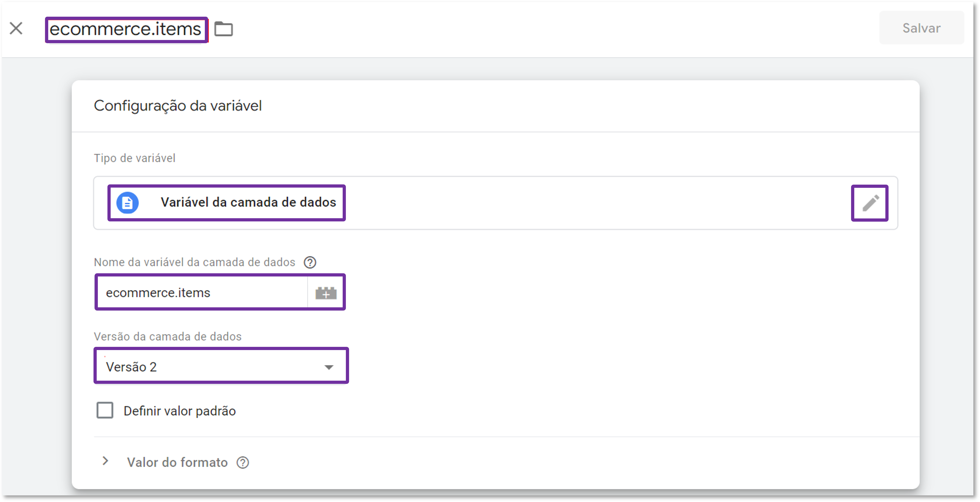
Task: Focus the data layer variable name field
Action: [202, 292]
